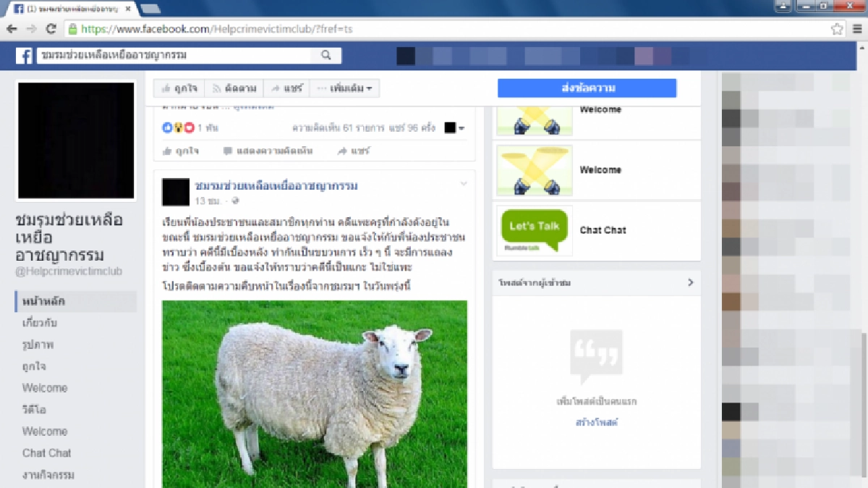Click the blue ส่งข้อความ button
868x488 pixels.
click(587, 88)
